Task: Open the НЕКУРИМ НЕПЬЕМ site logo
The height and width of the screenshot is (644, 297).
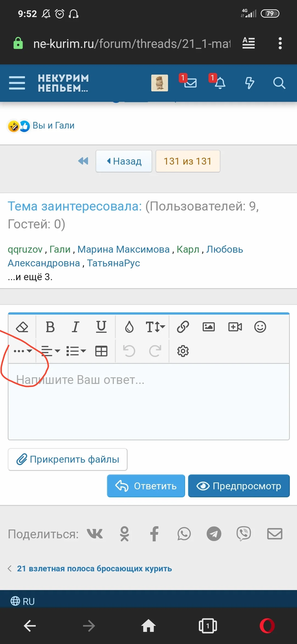Action: [x=63, y=83]
